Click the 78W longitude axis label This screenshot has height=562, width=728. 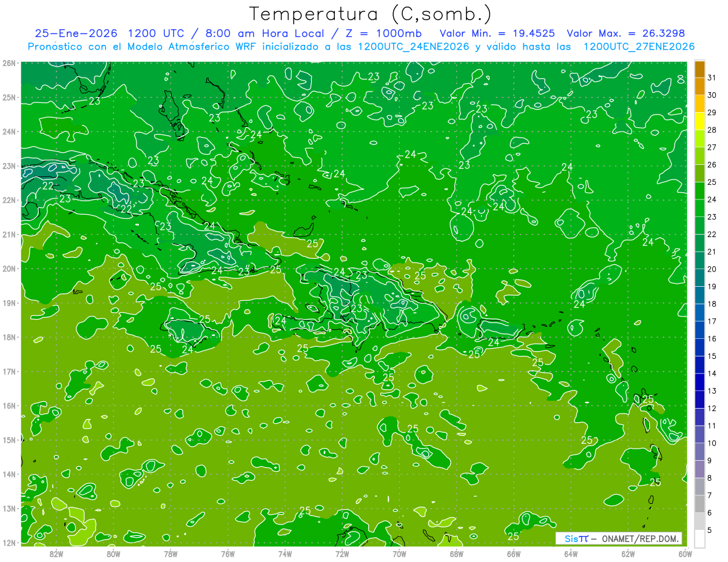(170, 553)
